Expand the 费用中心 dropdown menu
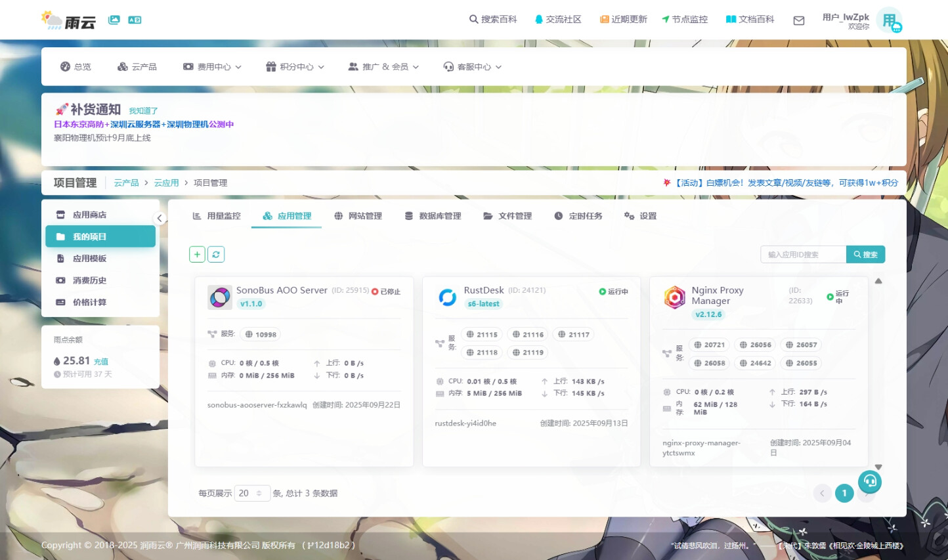948x560 pixels. (x=212, y=67)
